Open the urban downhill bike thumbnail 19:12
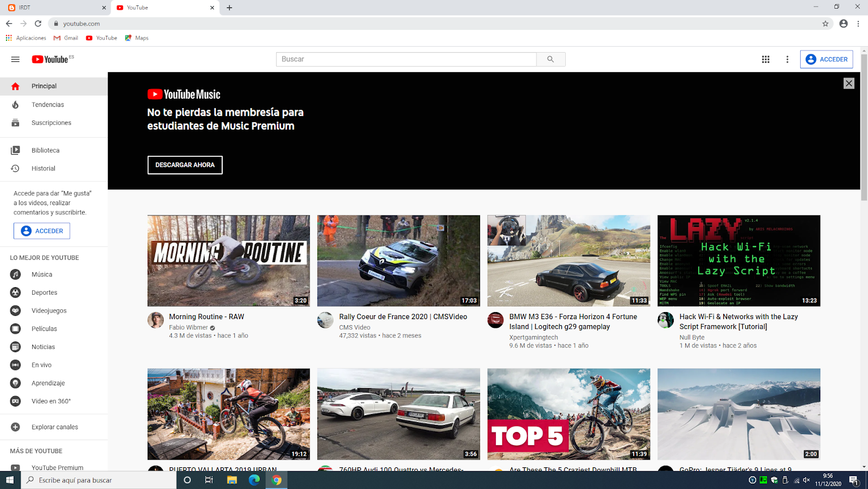Screen dimensions: 868x489 pyautogui.click(x=228, y=414)
